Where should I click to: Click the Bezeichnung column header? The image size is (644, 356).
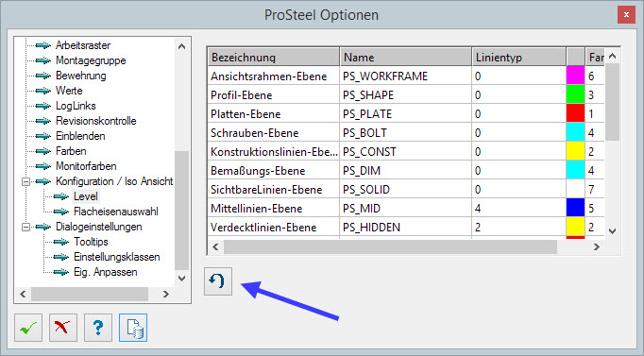point(274,57)
